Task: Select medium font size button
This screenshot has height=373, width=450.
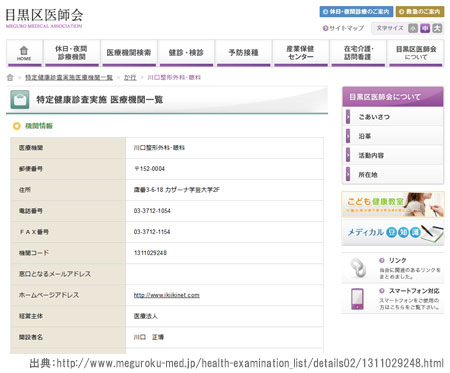Action: pyautogui.click(x=425, y=28)
